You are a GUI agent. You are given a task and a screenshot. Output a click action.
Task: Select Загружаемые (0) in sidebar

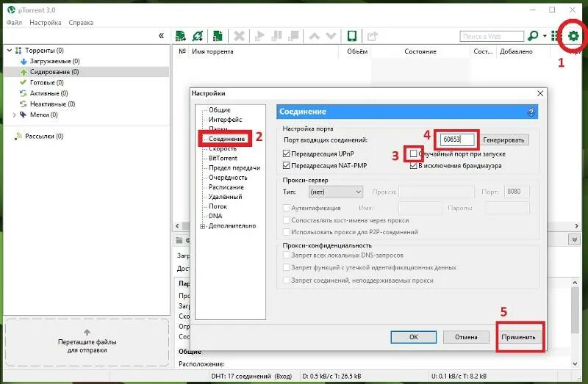click(54, 61)
